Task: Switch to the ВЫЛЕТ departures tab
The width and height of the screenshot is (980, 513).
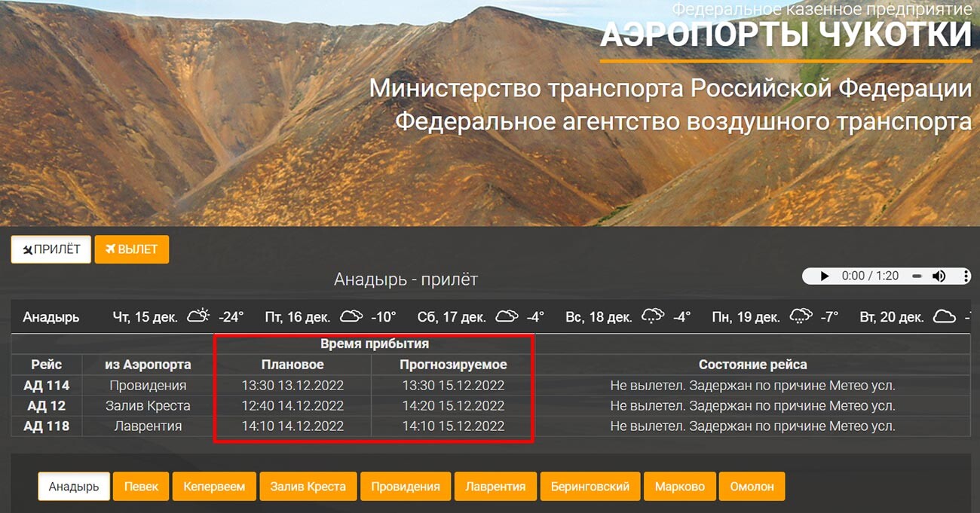Action: 132,249
